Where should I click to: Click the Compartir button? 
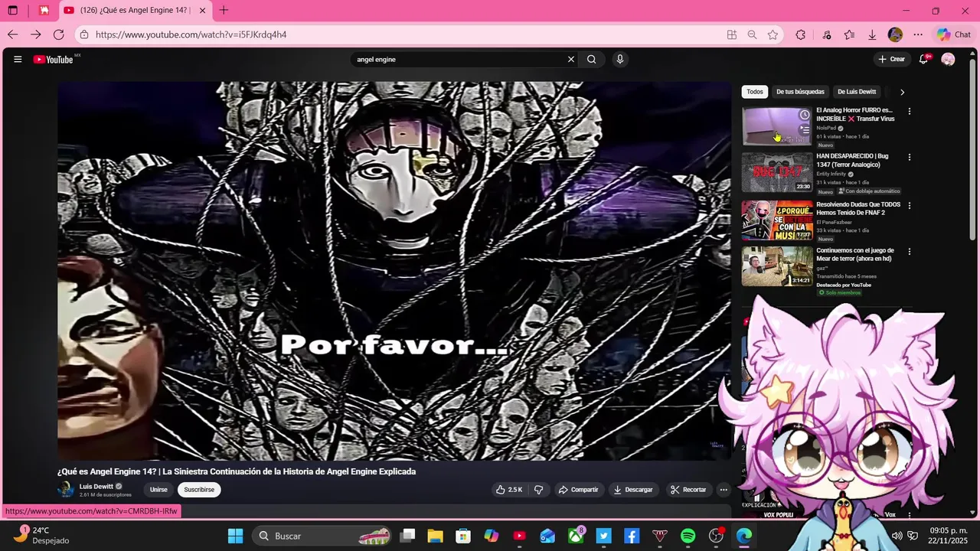tap(578, 490)
